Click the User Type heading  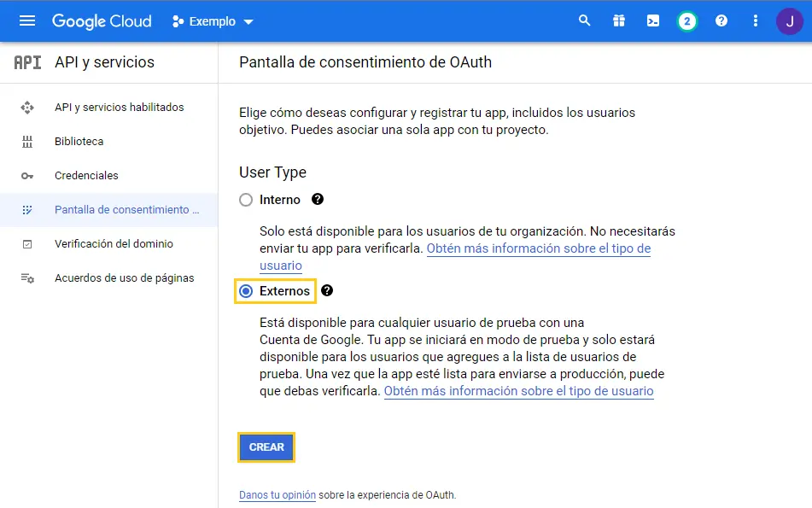272,172
